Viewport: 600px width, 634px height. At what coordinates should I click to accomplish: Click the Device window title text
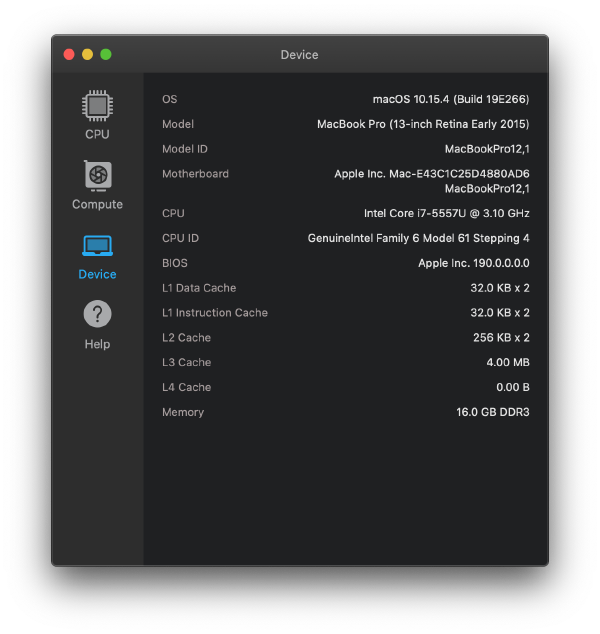click(x=300, y=55)
